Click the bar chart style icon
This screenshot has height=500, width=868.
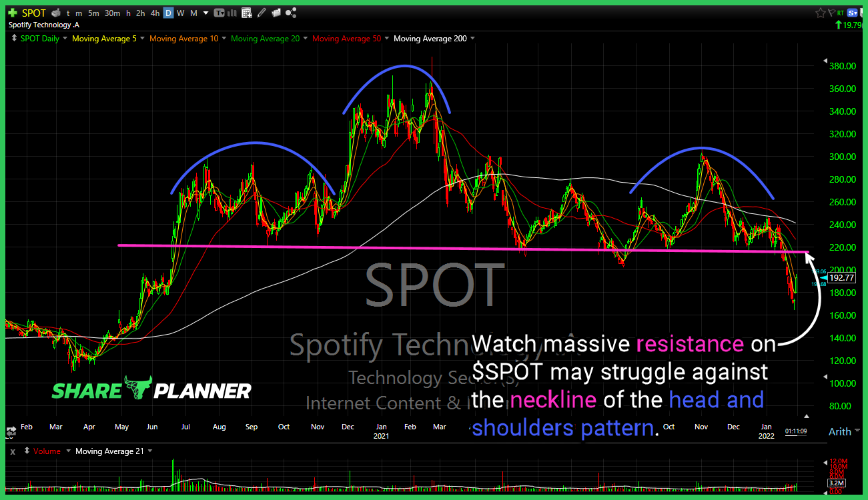tap(234, 13)
